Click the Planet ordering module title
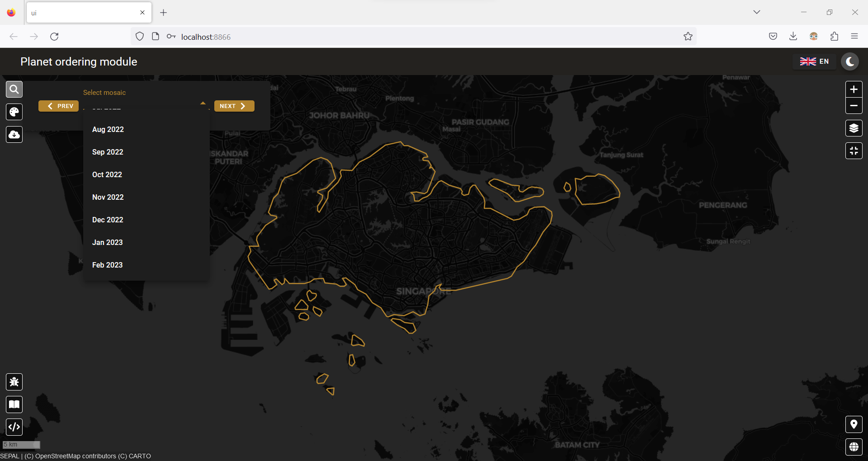The width and height of the screenshot is (868, 461). [79, 62]
